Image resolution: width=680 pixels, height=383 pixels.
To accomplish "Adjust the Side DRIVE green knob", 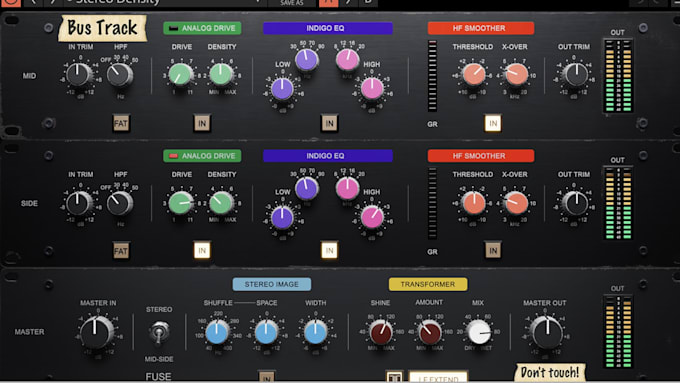I will click(x=180, y=203).
